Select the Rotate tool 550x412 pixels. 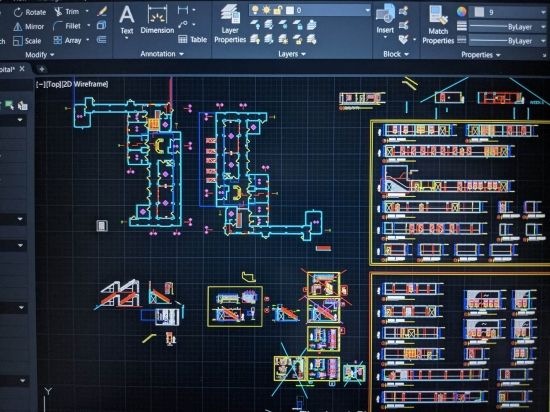[29, 12]
